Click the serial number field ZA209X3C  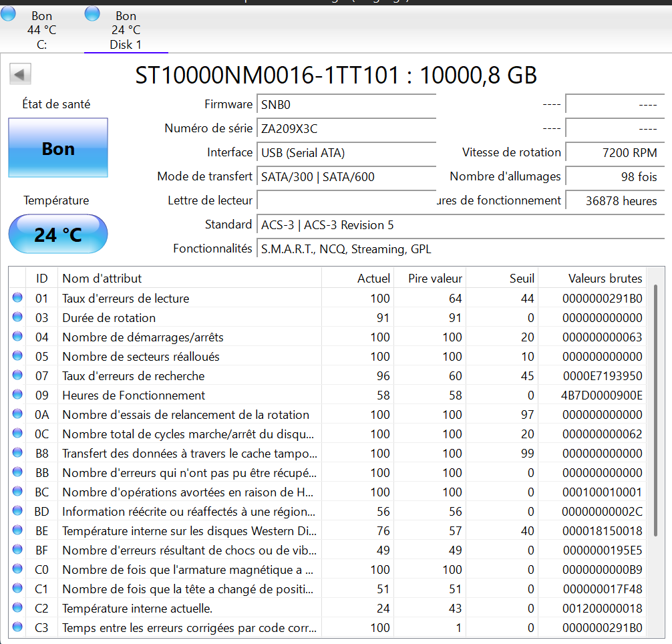[x=346, y=128]
